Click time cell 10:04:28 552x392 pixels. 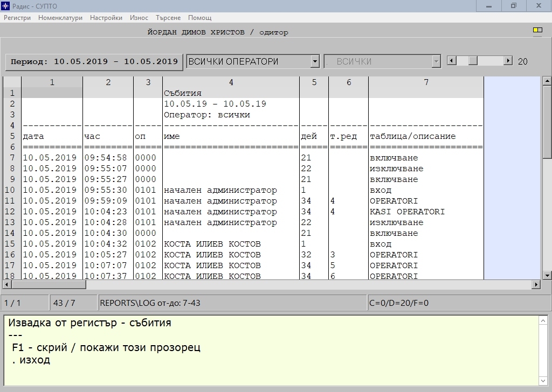(x=108, y=222)
